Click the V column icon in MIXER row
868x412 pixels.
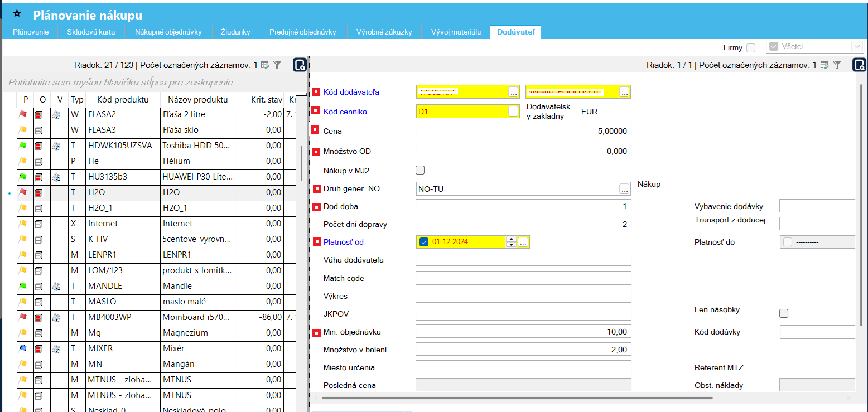pos(56,348)
